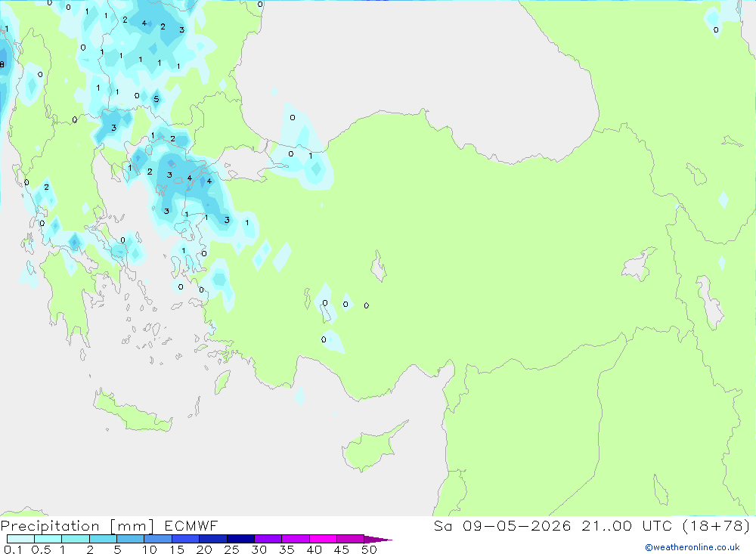Click the purple over-50 arrow on legend
The height and width of the screenshot is (554, 756).
click(x=378, y=540)
